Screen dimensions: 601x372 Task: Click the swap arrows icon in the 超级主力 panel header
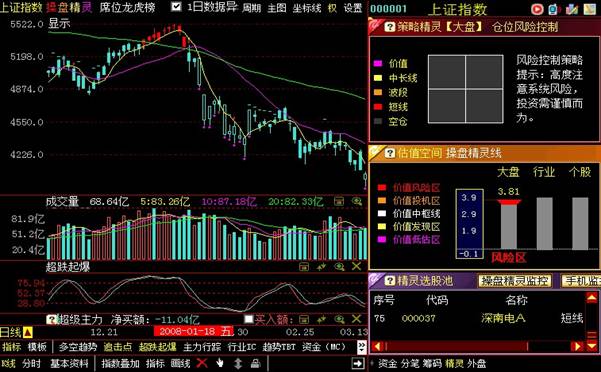point(321,319)
